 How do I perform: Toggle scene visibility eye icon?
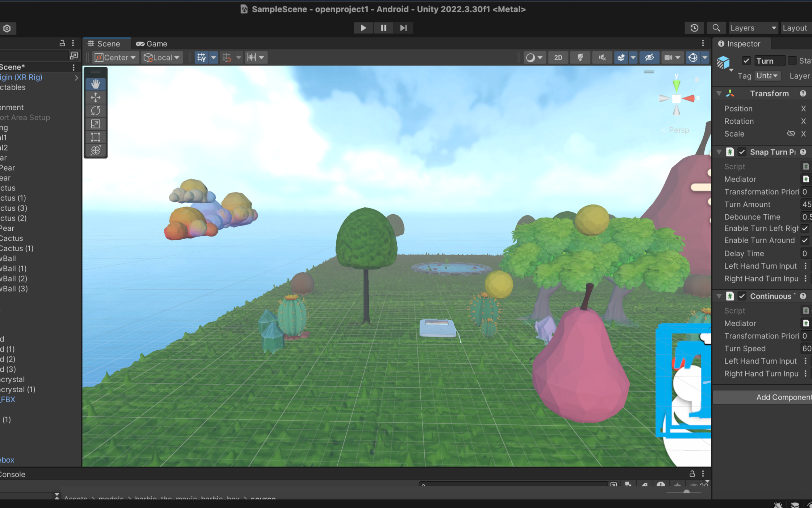(649, 57)
